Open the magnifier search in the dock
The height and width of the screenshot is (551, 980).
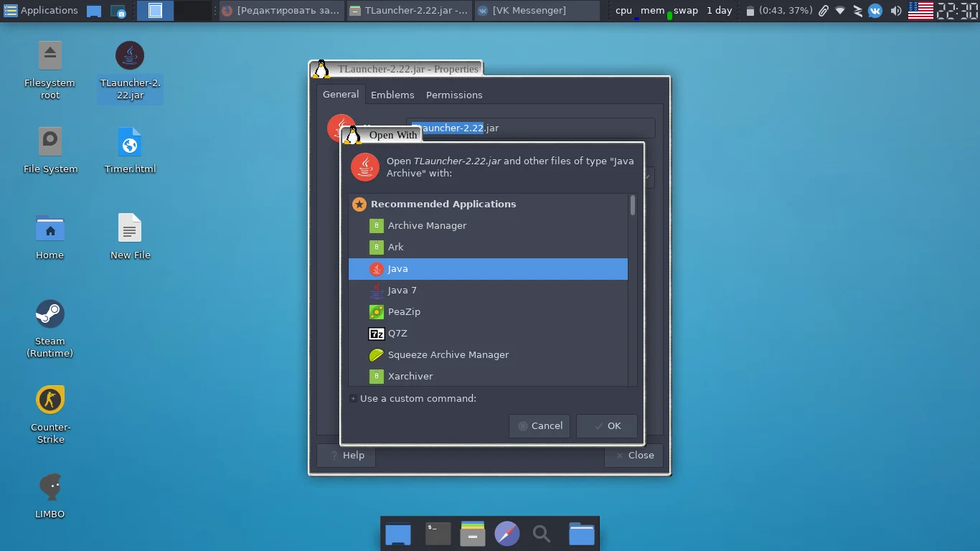pos(542,534)
